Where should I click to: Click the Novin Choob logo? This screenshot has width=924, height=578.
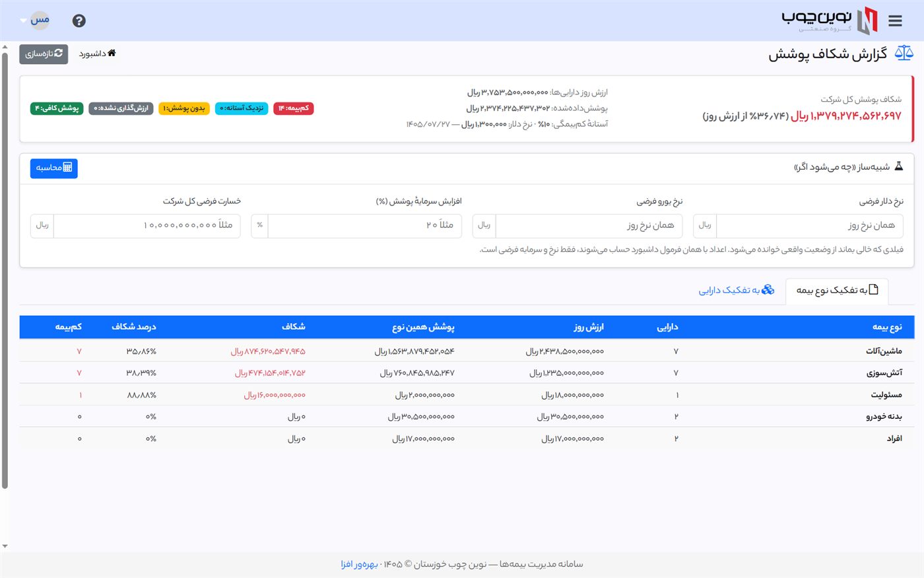click(x=830, y=20)
